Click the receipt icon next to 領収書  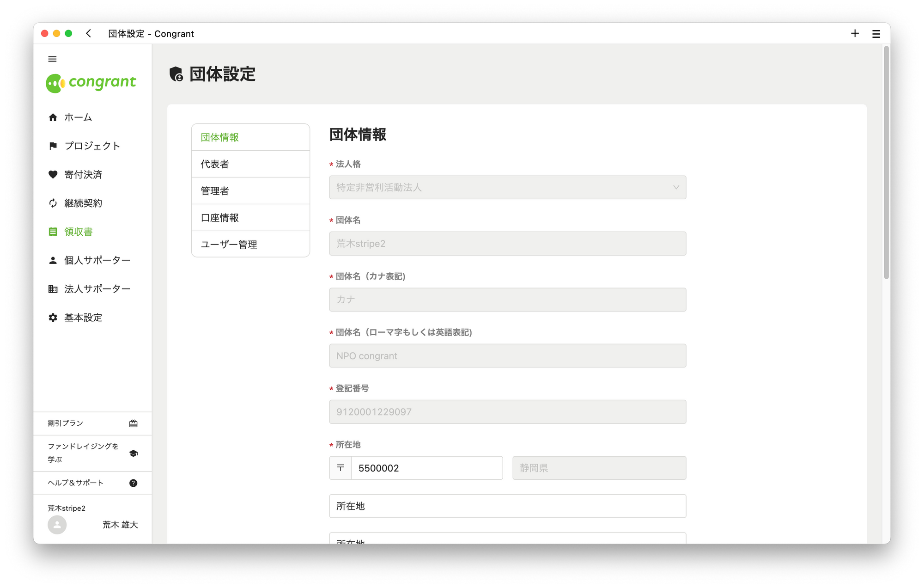click(53, 232)
